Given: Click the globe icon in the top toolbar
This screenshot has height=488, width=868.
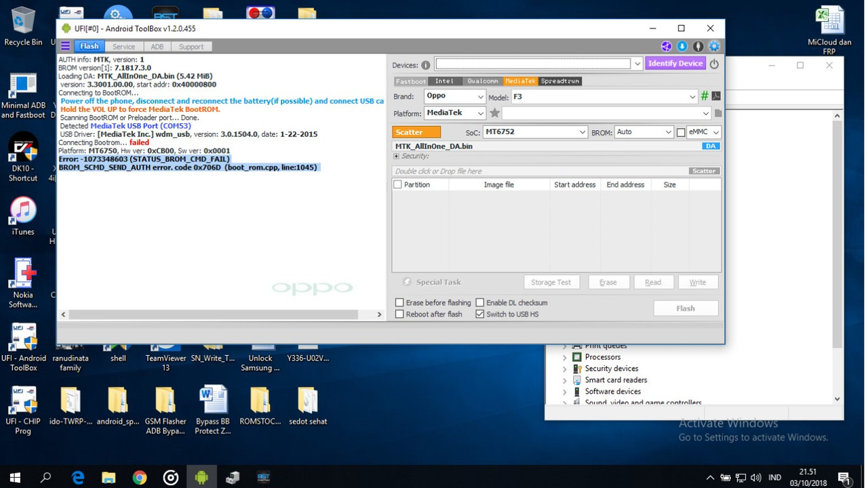Looking at the screenshot, I should coord(667,46).
